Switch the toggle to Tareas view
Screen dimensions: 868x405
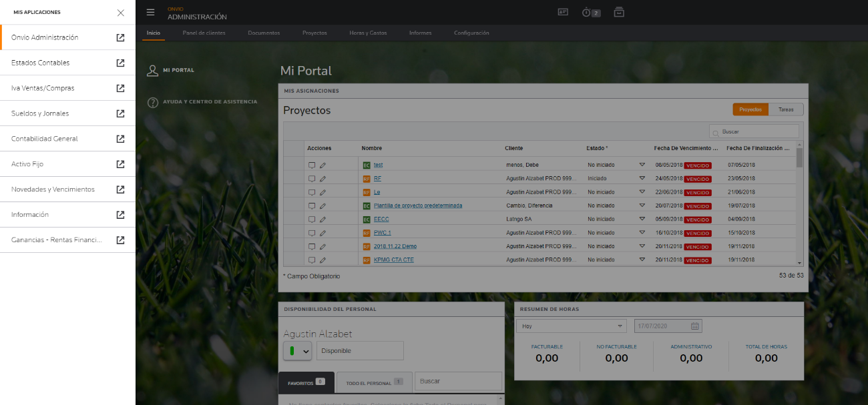click(786, 109)
